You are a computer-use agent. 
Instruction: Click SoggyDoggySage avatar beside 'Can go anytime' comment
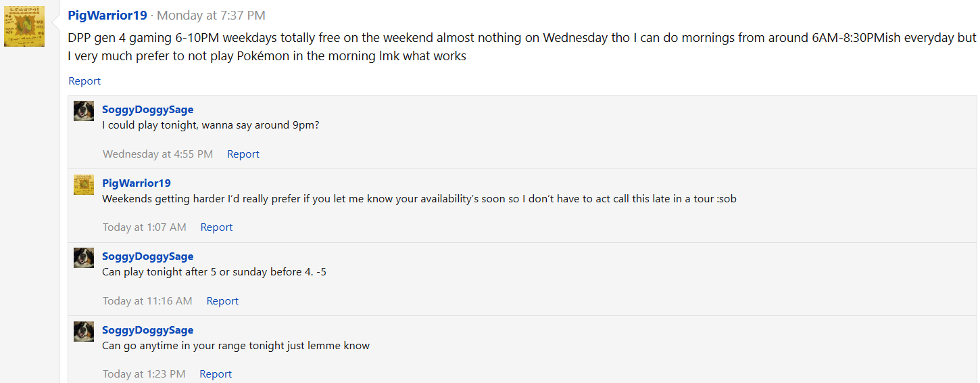[x=84, y=332]
